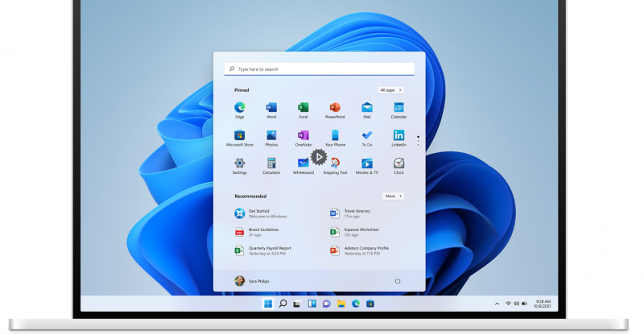644x335 pixels.
Task: Click the video play overlay button
Action: [x=319, y=157]
